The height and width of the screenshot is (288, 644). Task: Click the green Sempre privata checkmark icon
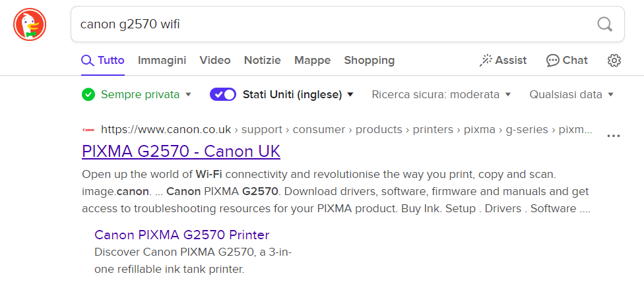[x=88, y=94]
